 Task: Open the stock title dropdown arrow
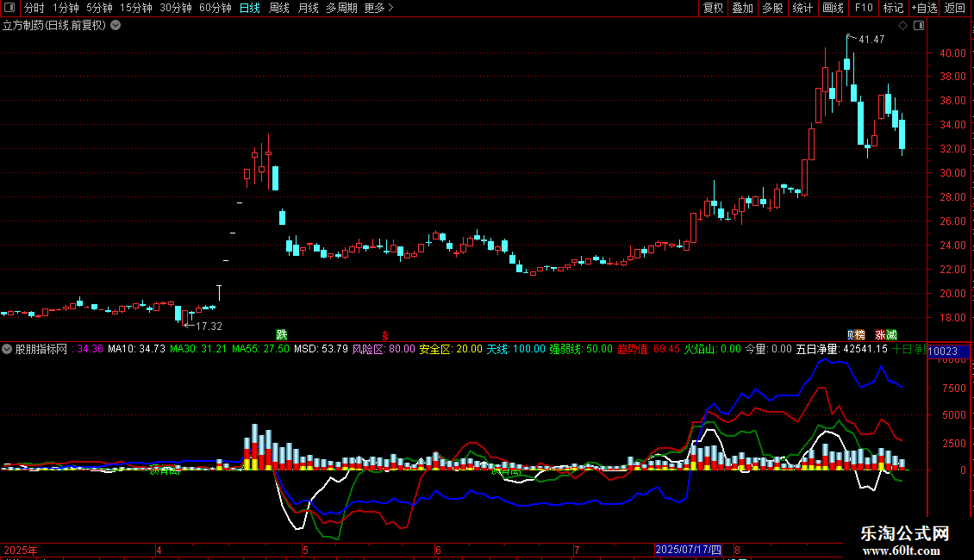tap(116, 26)
